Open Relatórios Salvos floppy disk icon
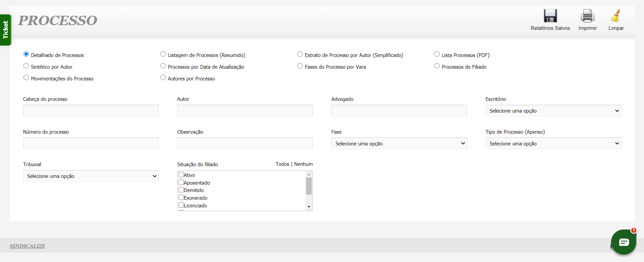This screenshot has width=644, height=262. (550, 16)
